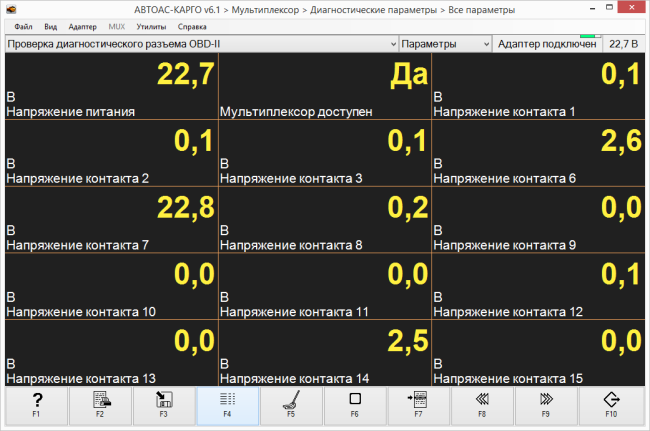650x431 pixels.
Task: Open the Справка menu
Action: (192, 27)
